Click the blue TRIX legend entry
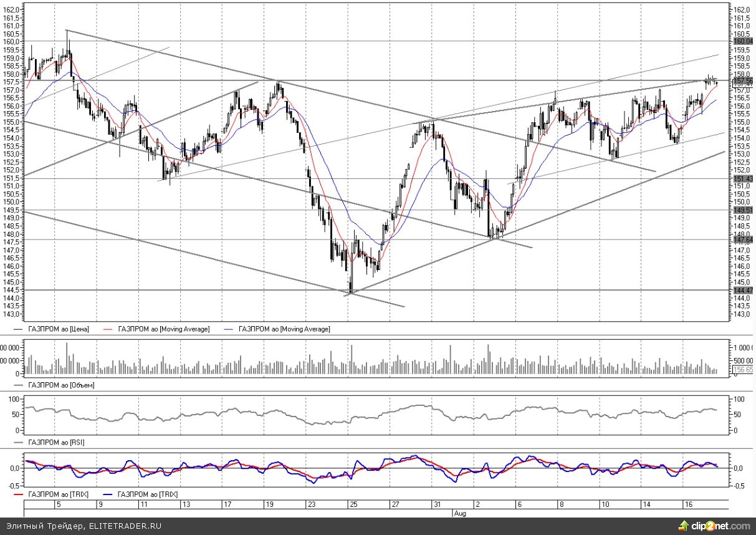Screen dimensions: 756x535 tap(148, 494)
